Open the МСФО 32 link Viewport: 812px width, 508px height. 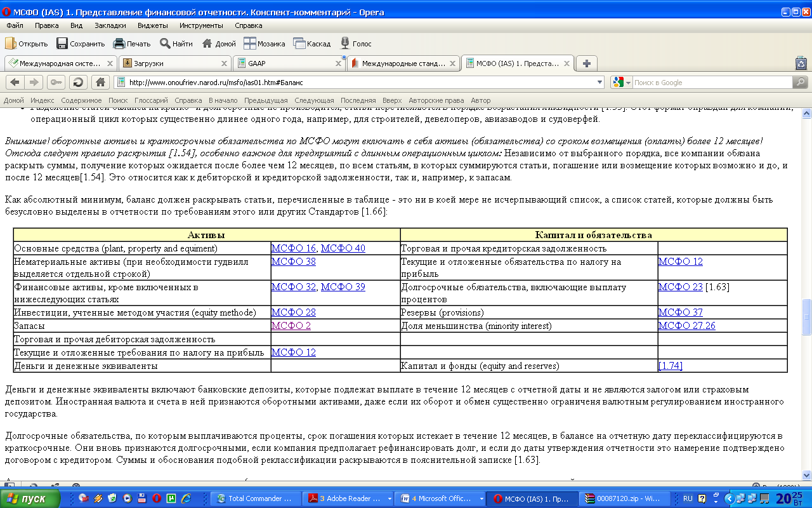click(294, 286)
